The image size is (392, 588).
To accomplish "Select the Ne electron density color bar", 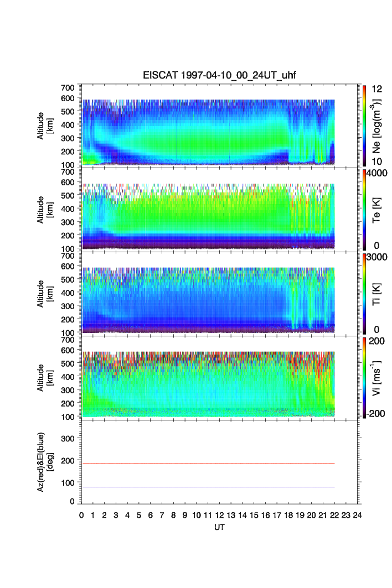I will (364, 126).
